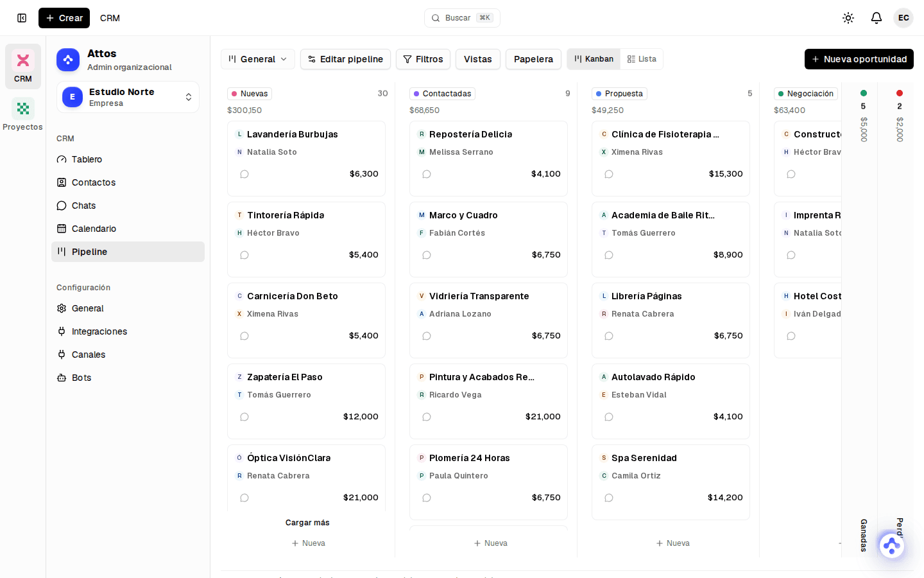924x578 pixels.
Task: Click the Buscar search field
Action: (x=462, y=18)
